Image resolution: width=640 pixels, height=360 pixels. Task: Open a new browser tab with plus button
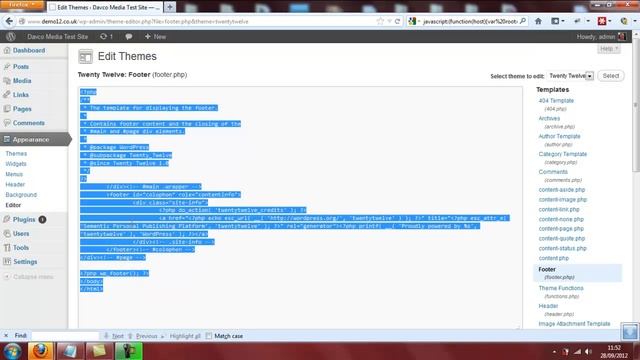(170, 7)
